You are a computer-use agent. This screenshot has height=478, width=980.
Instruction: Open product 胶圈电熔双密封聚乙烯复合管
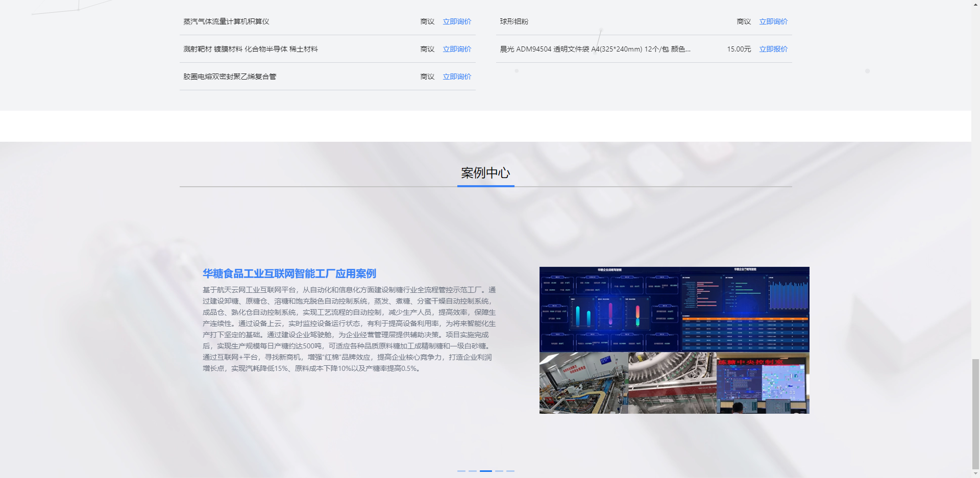point(230,77)
